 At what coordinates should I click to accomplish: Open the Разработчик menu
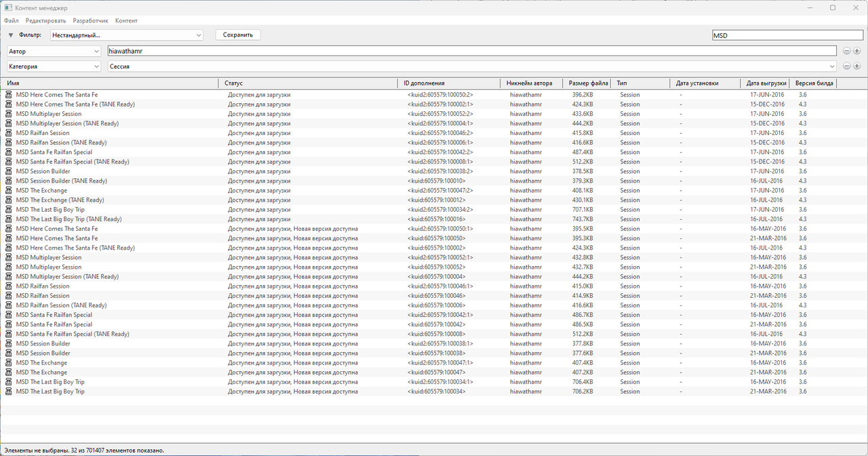(91, 21)
